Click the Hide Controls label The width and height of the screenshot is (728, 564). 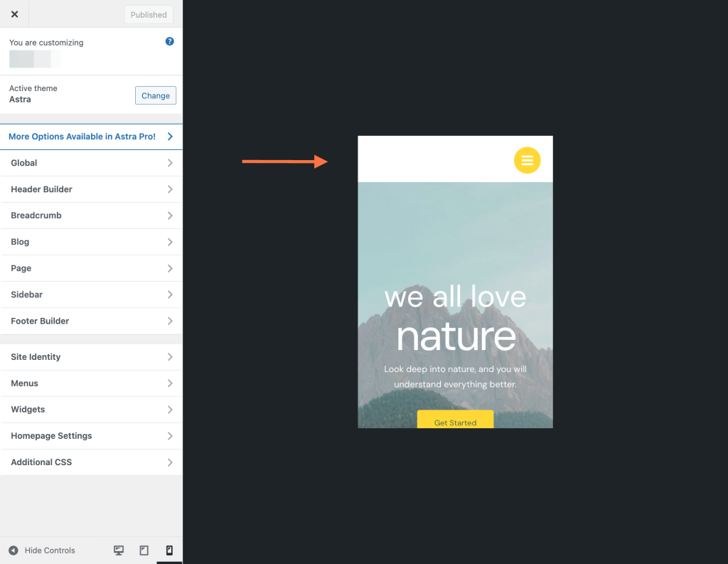tap(50, 550)
